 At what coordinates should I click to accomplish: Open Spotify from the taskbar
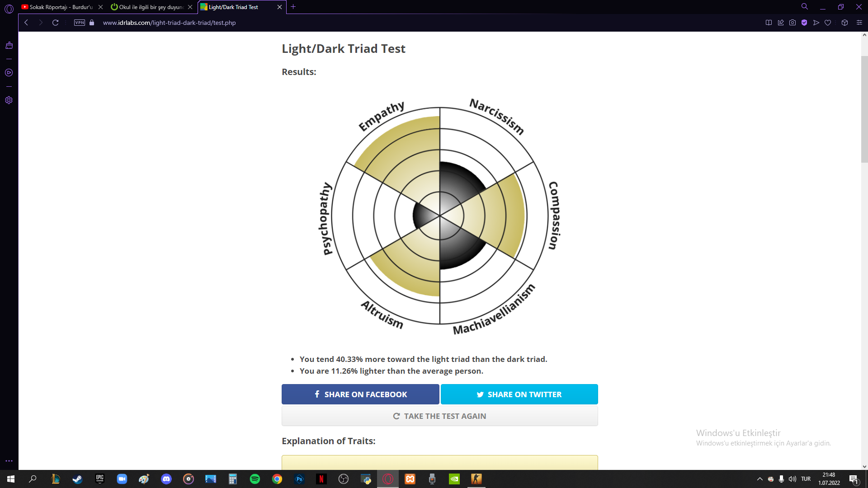[x=255, y=479]
